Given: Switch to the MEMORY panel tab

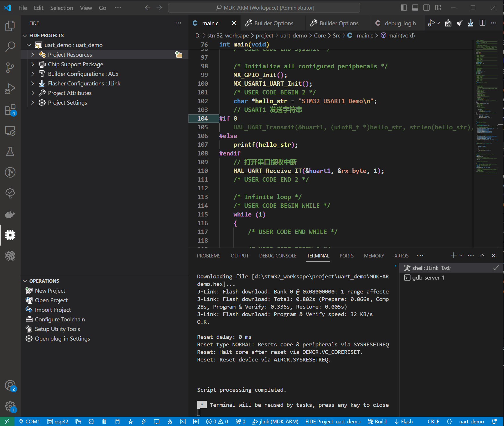Looking at the screenshot, I should click(374, 256).
